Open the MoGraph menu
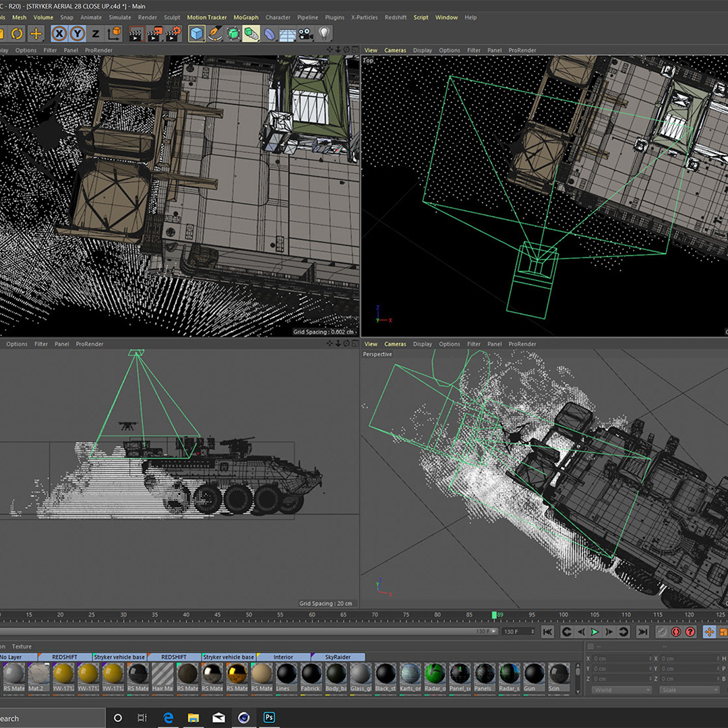Image resolution: width=728 pixels, height=728 pixels. point(245,17)
